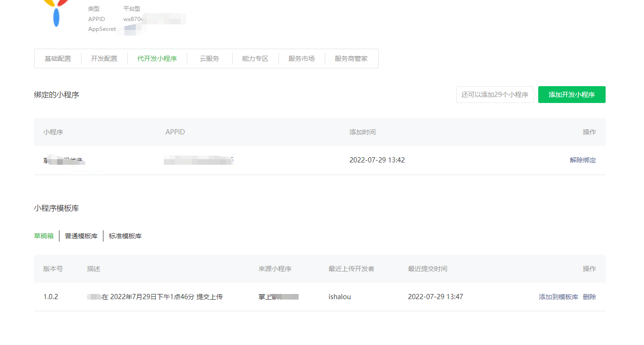Switch to the 普通模板库 tab
The height and width of the screenshot is (345, 644).
81,236
